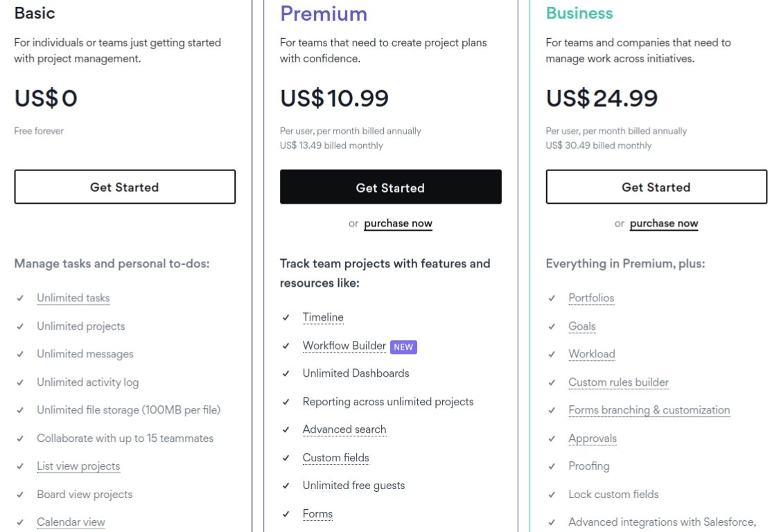The height and width of the screenshot is (532, 779).
Task: Open Forms branching & customization link
Action: pyautogui.click(x=649, y=410)
